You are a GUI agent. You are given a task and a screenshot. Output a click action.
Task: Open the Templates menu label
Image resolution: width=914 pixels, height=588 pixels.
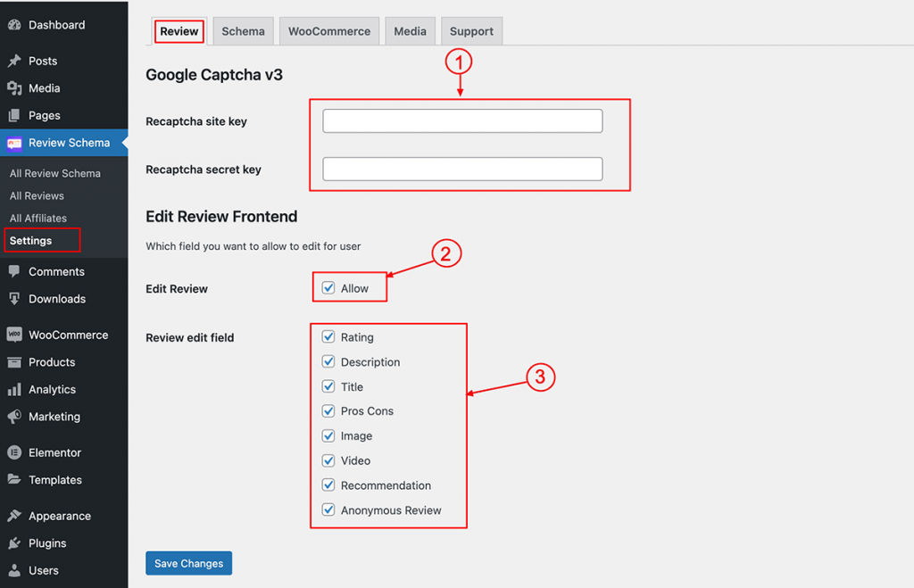55,480
